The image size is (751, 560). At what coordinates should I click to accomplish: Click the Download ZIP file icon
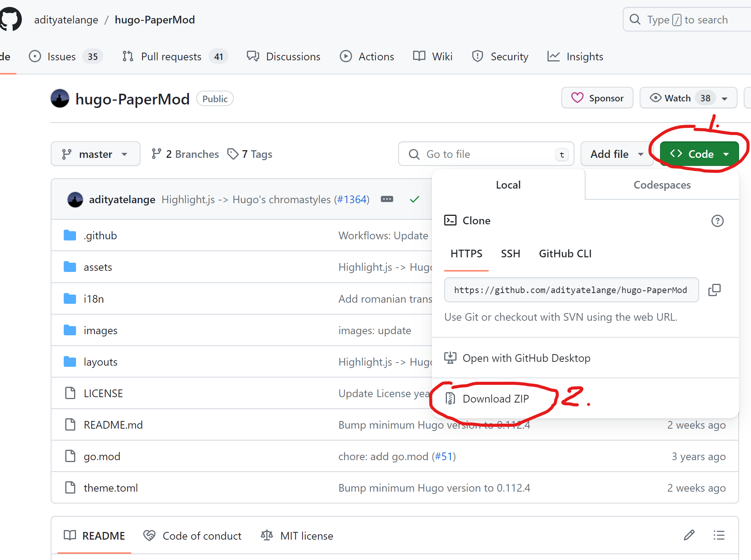tap(450, 399)
